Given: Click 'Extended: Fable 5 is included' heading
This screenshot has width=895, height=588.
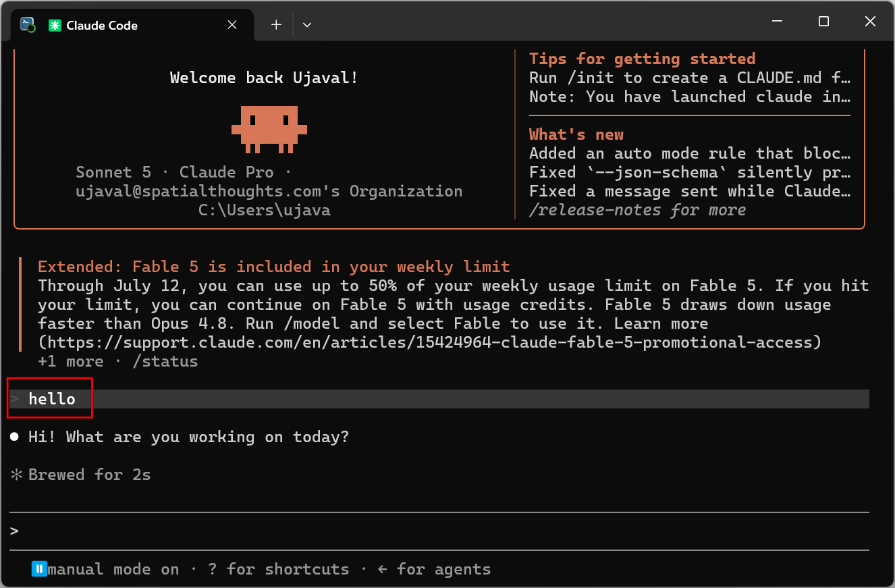Looking at the screenshot, I should click(273, 267).
